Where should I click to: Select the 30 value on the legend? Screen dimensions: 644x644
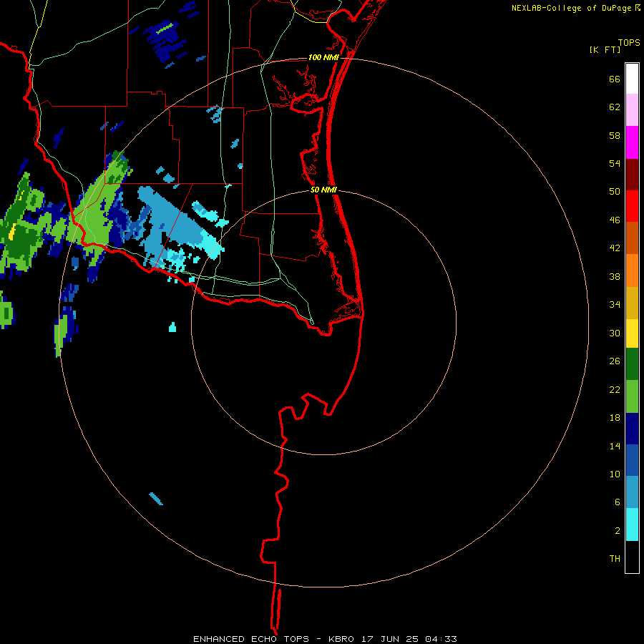click(x=615, y=333)
